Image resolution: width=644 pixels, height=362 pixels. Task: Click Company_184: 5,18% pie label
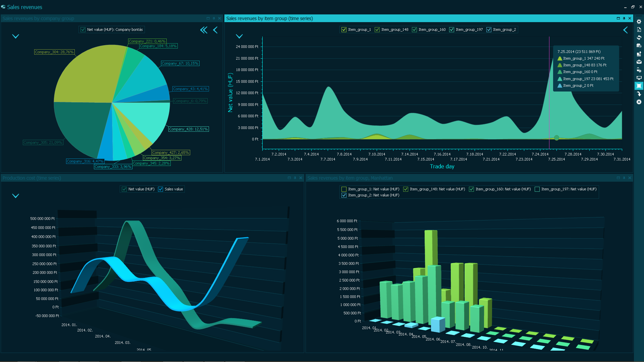[158, 46]
